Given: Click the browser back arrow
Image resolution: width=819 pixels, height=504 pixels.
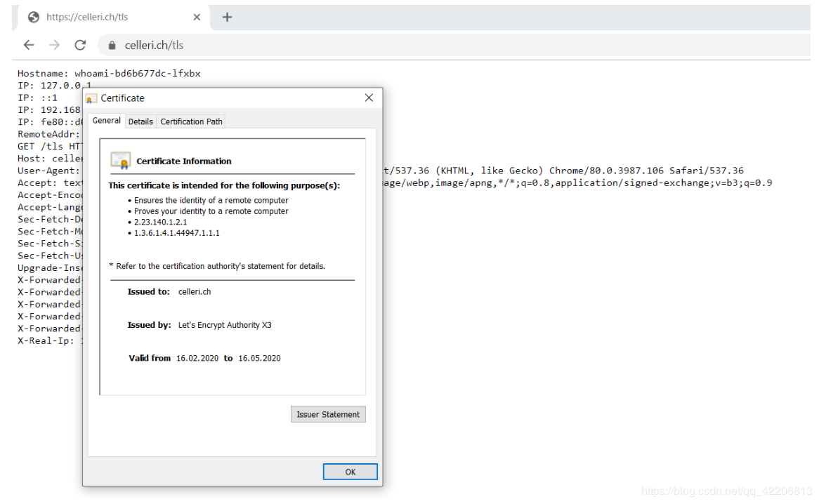Looking at the screenshot, I should coord(29,46).
